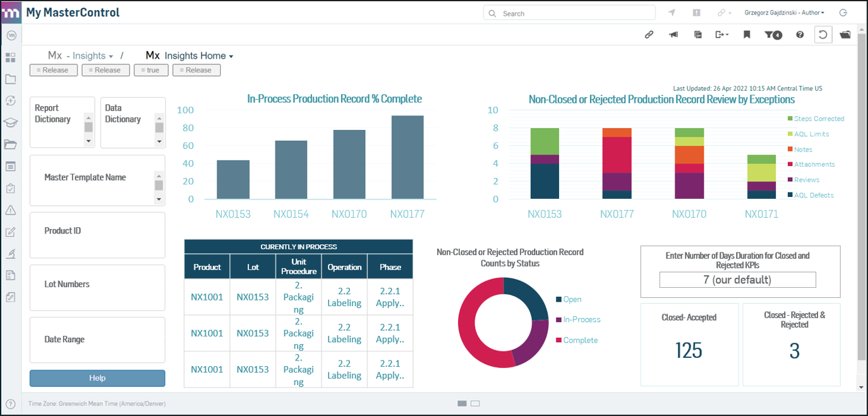Image resolution: width=868 pixels, height=416 pixels.
Task: Click the sign-out icon beside user name
Action: point(843,13)
